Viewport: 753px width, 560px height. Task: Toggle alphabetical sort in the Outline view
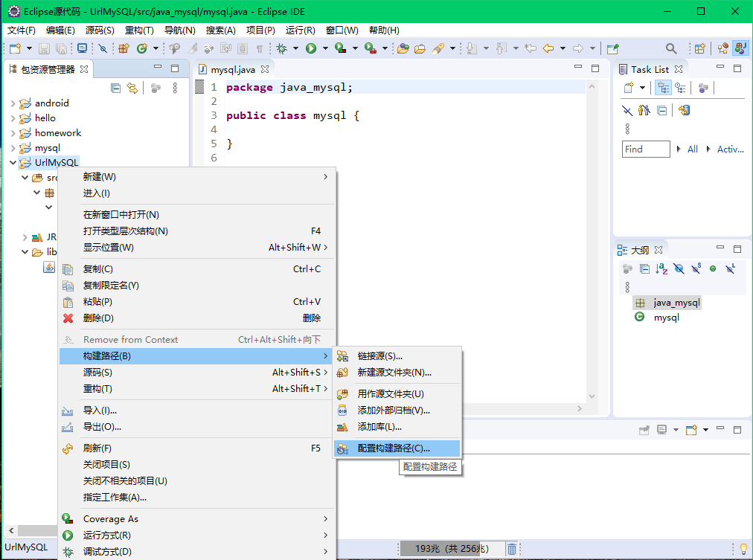(660, 268)
